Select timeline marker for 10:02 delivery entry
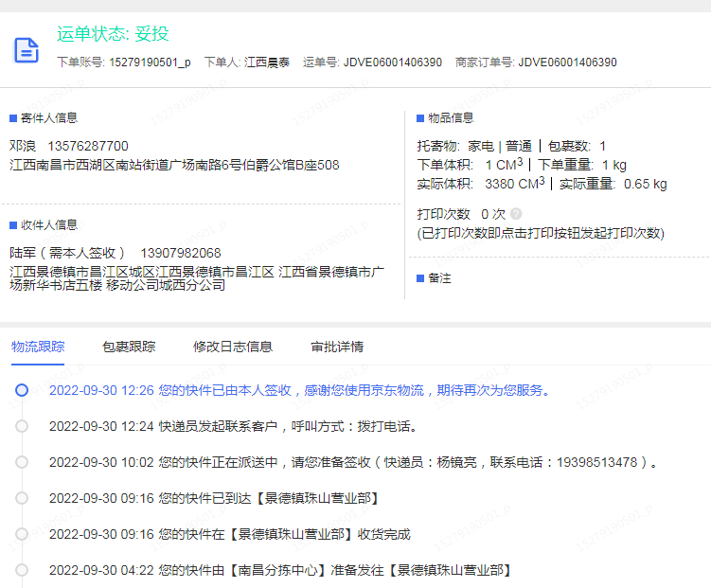The width and height of the screenshot is (711, 588). click(22, 462)
